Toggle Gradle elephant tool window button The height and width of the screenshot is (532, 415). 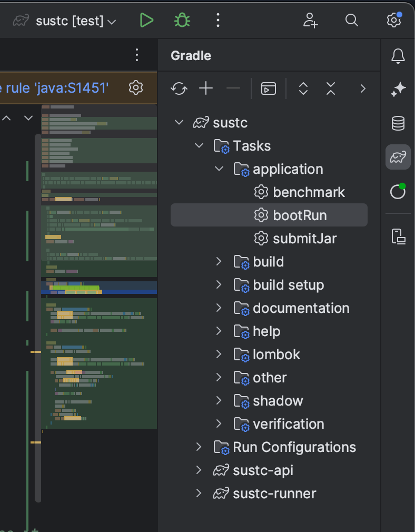(398, 157)
